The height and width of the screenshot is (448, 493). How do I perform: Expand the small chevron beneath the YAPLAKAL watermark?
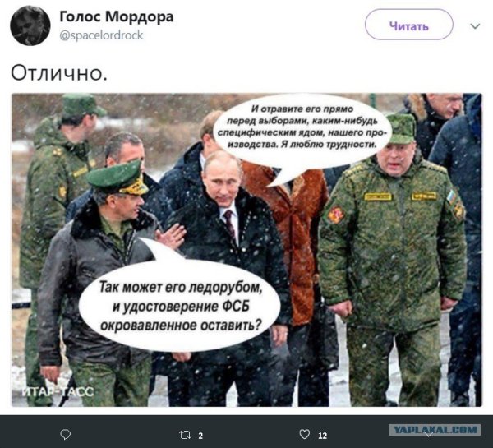(x=429, y=435)
